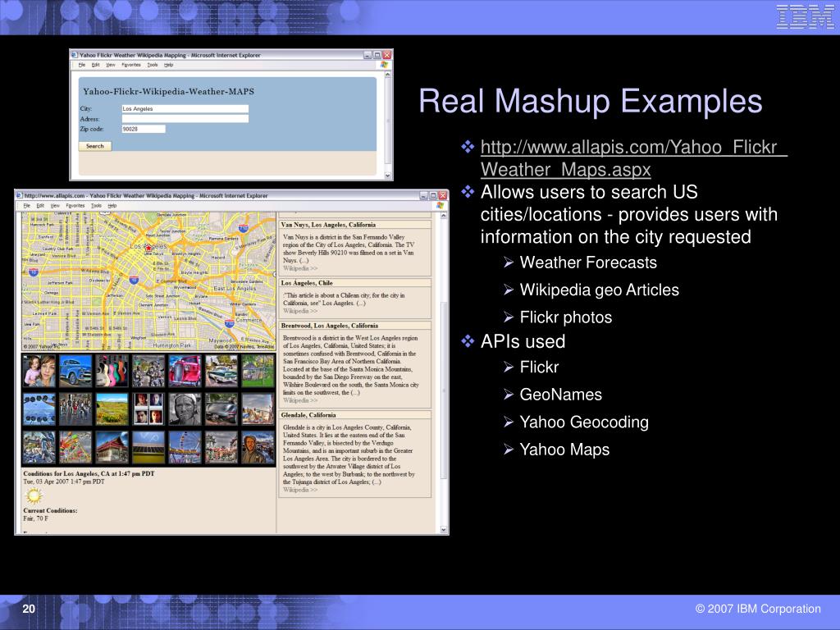Click the Zip code field showing 90028
Screen dimensions: 840x630
(x=144, y=129)
